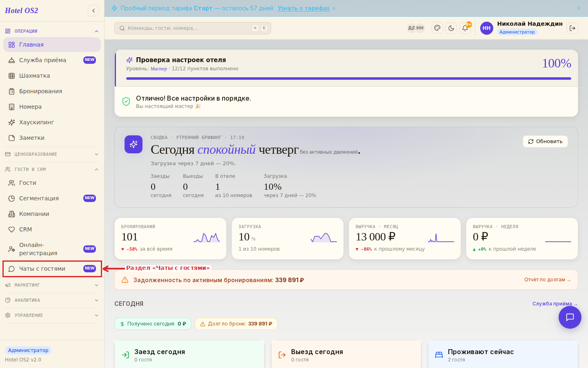This screenshot has height=368, width=588.
Task: Open Отчёт по долгам link
Action: [548, 280]
